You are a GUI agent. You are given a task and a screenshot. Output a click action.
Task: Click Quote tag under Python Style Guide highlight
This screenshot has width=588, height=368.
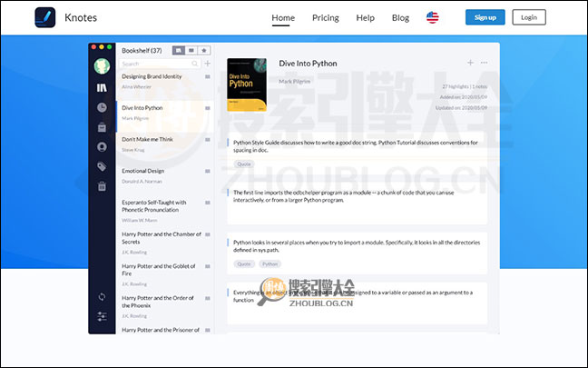pos(244,164)
